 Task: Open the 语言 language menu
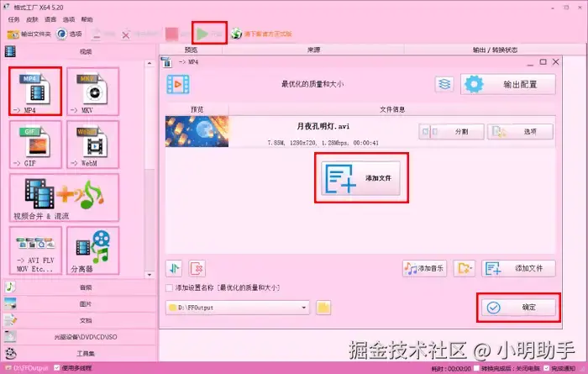(x=50, y=19)
